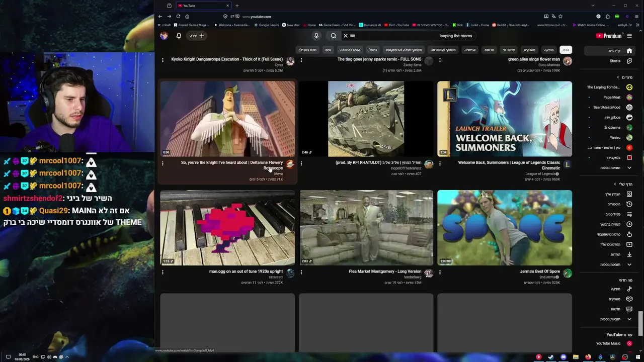Expand more results under Downloads in the sidebar

click(610, 264)
